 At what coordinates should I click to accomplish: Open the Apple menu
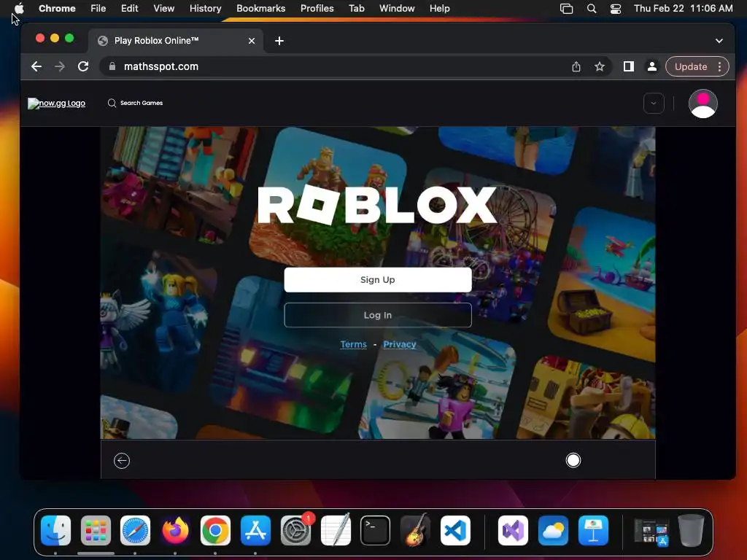[18, 8]
